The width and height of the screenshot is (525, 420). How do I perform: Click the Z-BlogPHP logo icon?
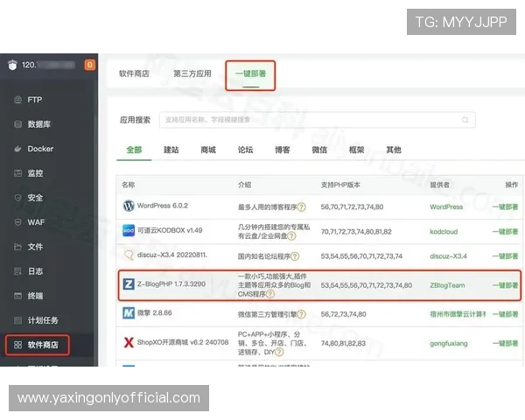(129, 284)
